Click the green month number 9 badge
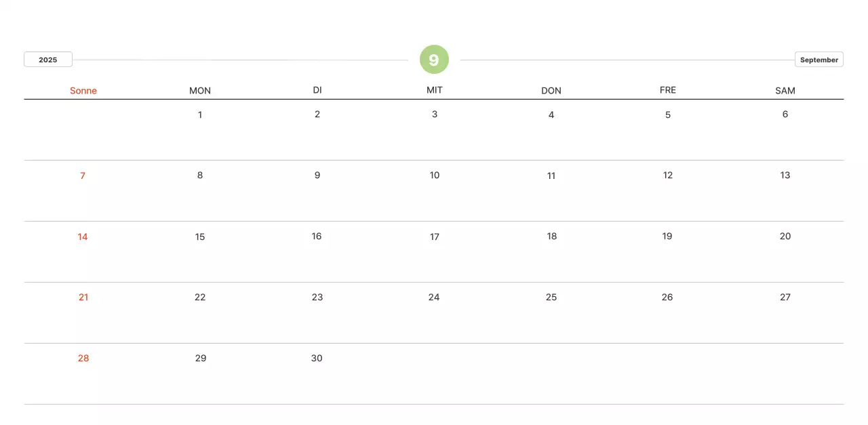Viewport: 868px width, 425px height. [x=434, y=60]
